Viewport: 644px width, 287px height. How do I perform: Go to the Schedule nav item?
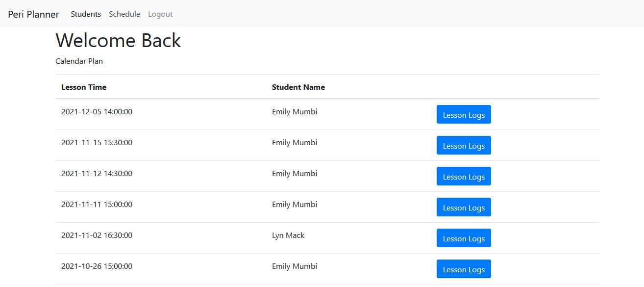tap(124, 14)
